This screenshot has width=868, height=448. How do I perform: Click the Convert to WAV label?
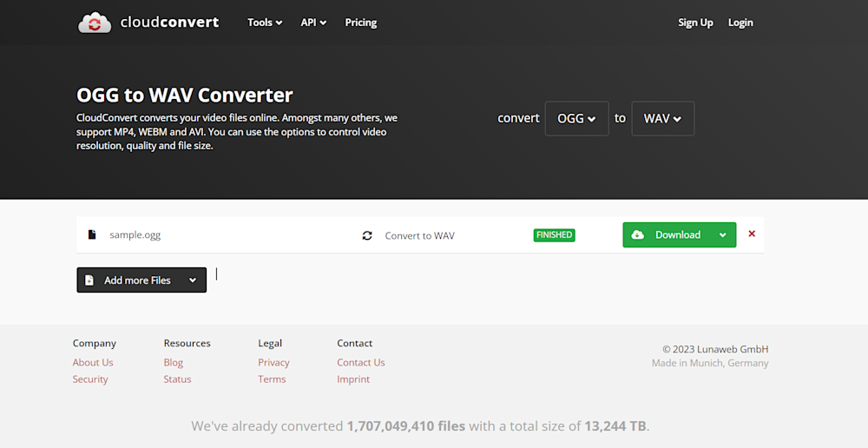click(x=419, y=235)
